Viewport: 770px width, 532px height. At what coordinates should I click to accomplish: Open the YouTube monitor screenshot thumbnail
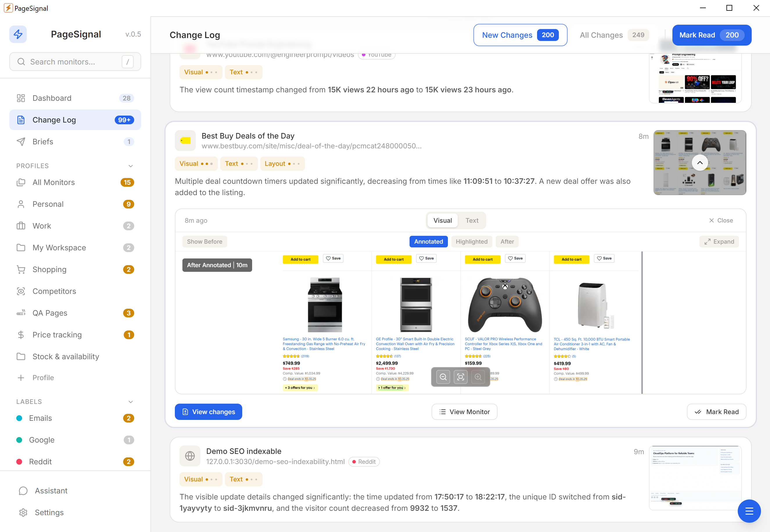coord(695,78)
